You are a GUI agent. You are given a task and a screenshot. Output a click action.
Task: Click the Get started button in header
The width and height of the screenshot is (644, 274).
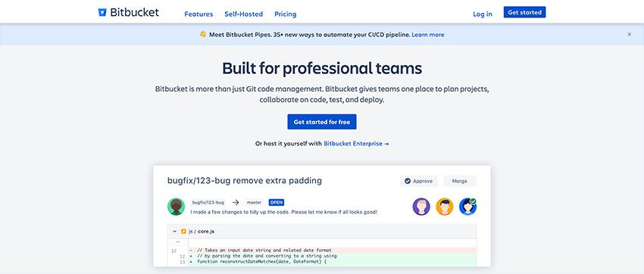click(x=524, y=12)
